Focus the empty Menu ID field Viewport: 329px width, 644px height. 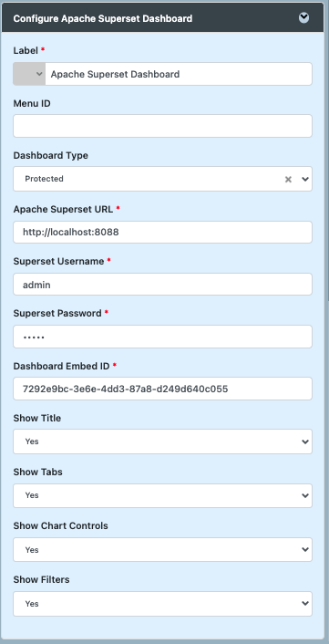pos(162,126)
